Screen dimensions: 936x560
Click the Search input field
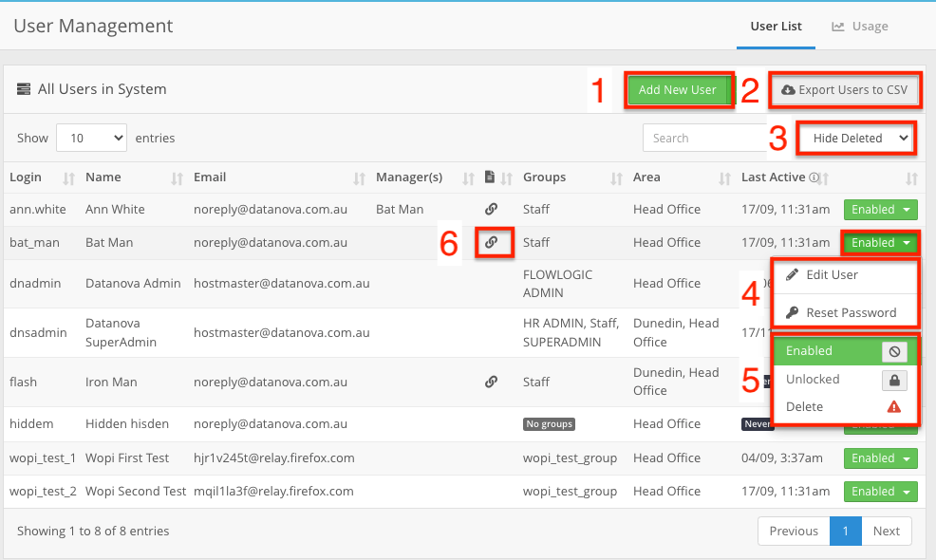[705, 138]
